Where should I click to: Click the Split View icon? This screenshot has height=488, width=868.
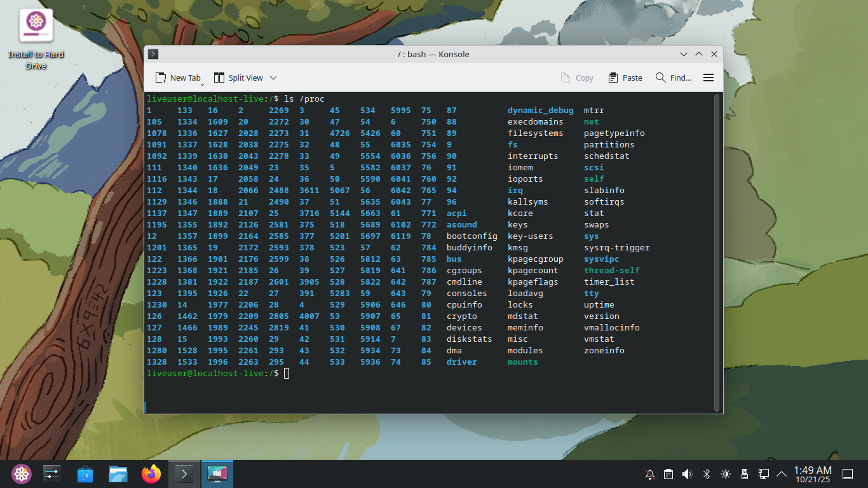pos(219,78)
